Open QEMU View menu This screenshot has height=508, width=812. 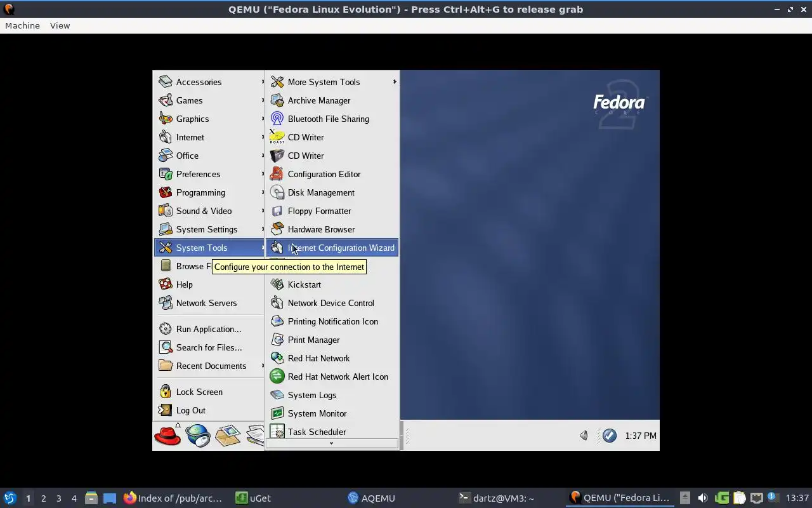(60, 25)
